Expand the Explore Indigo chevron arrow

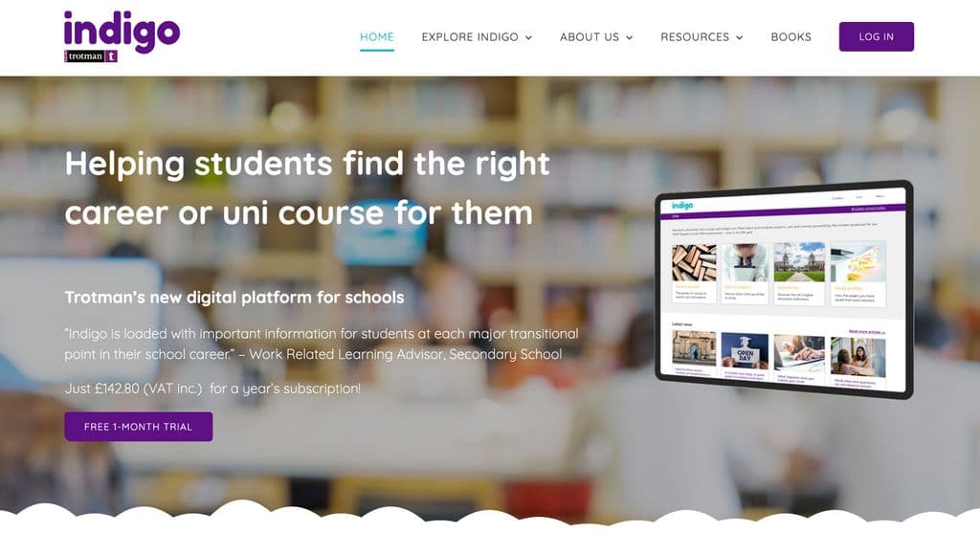pos(528,37)
